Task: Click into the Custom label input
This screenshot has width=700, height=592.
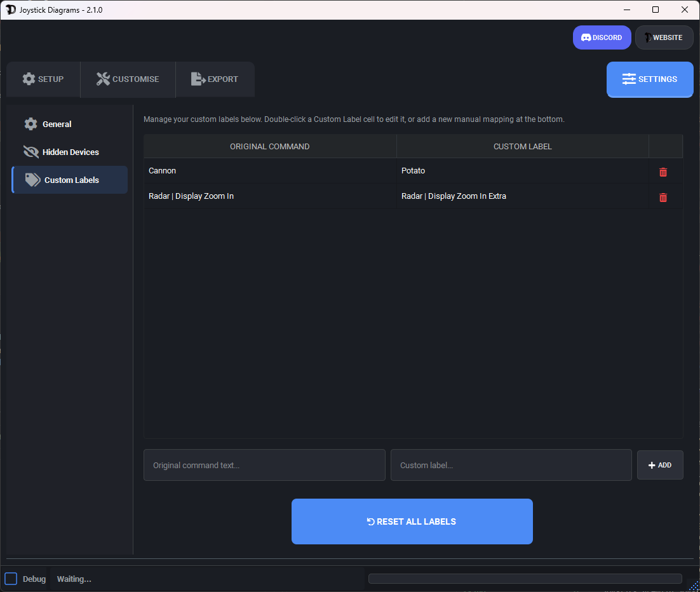Action: coord(511,465)
